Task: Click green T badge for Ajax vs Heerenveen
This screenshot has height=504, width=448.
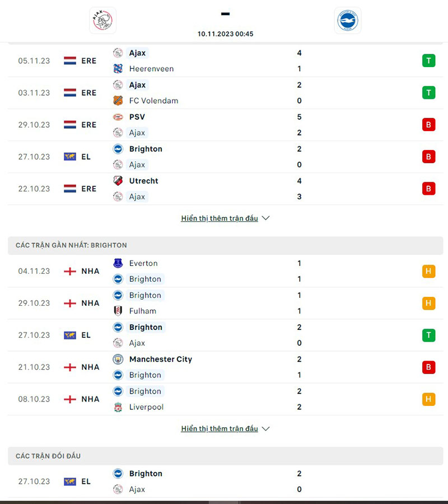Action: [428, 60]
